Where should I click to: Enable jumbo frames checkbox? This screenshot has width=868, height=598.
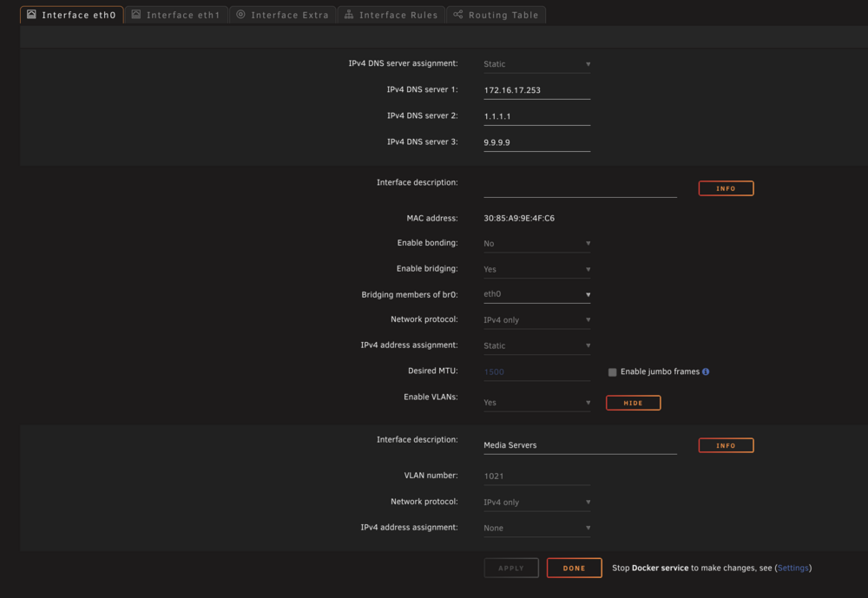[x=612, y=372]
